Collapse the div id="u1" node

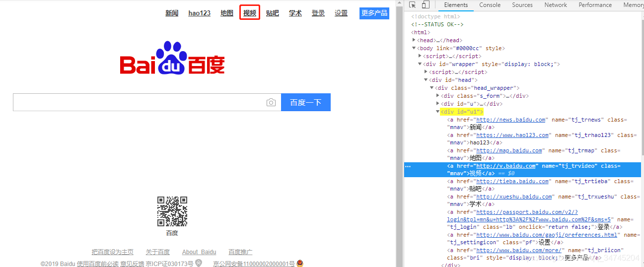[x=438, y=112]
